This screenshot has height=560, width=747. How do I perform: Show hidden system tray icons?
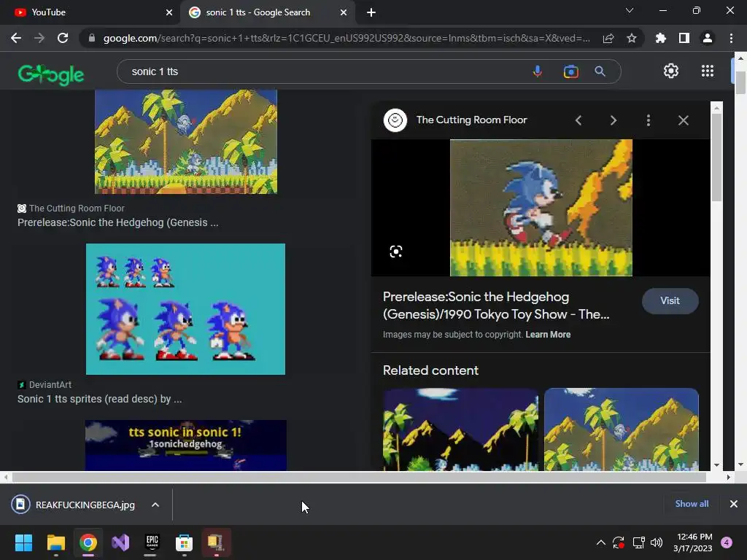pyautogui.click(x=601, y=542)
